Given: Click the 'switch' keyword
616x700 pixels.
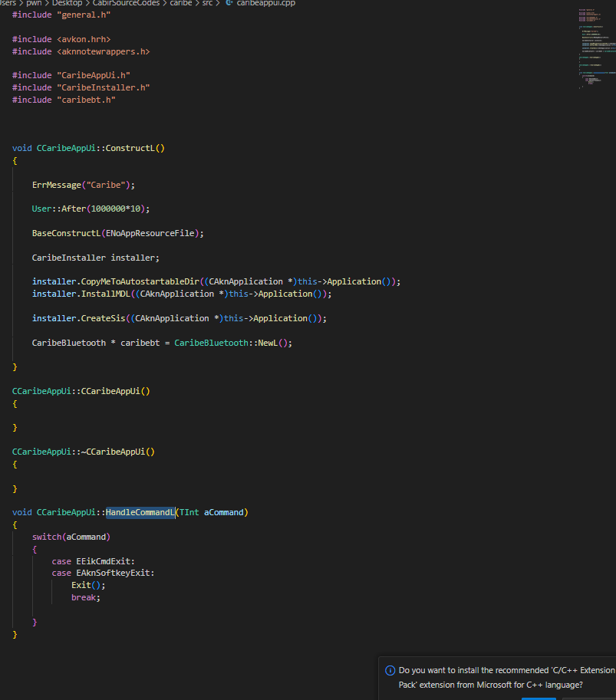Looking at the screenshot, I should pyautogui.click(x=47, y=537).
